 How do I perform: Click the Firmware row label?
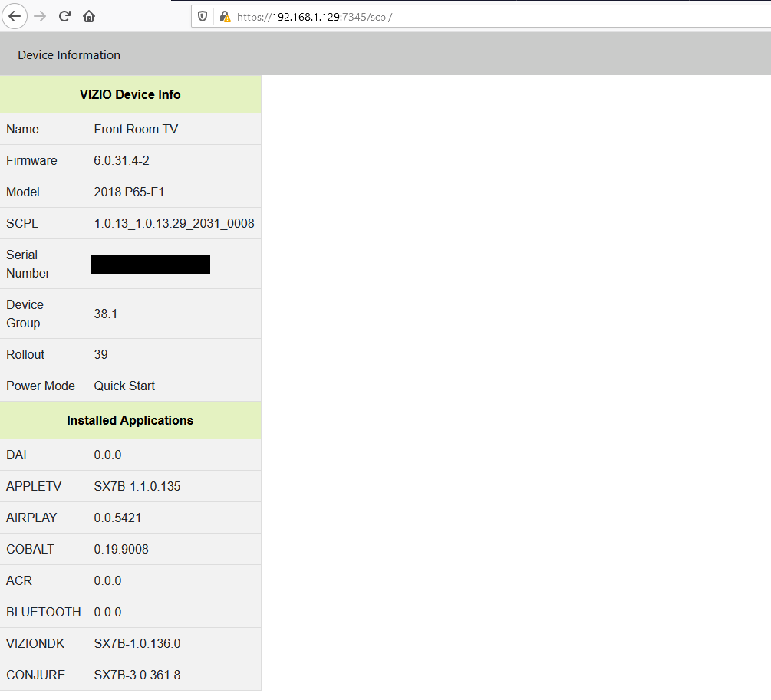(x=31, y=160)
